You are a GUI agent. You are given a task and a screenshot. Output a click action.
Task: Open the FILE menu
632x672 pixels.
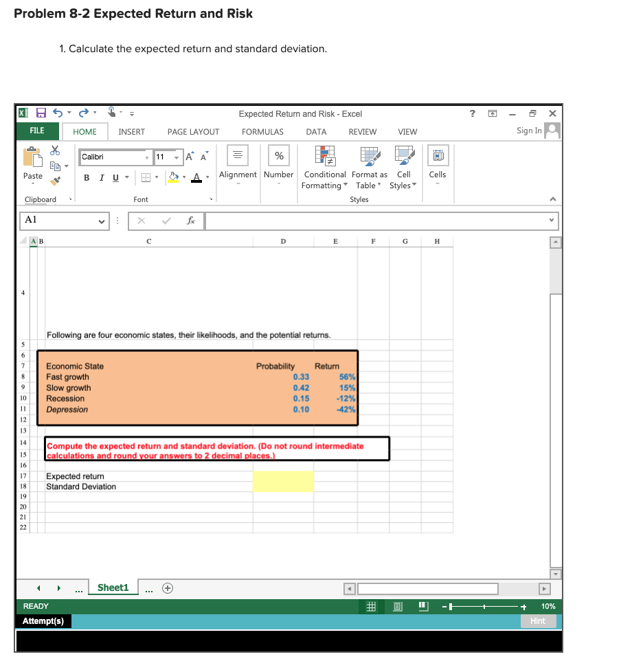[x=37, y=131]
